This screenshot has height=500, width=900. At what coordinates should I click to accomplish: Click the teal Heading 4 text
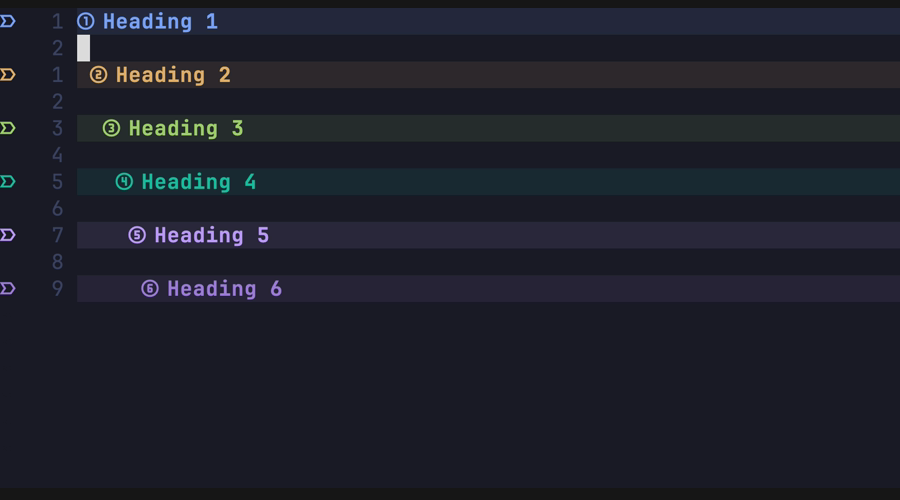click(x=199, y=182)
